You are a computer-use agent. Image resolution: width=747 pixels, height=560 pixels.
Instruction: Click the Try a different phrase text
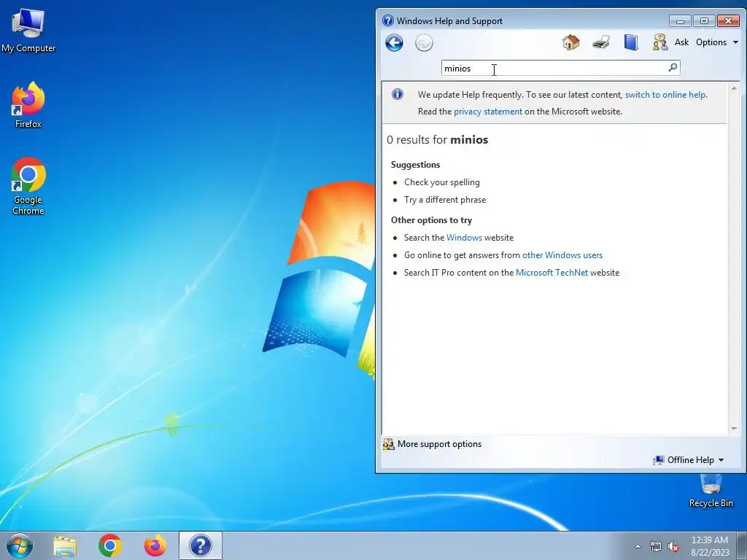click(x=445, y=200)
